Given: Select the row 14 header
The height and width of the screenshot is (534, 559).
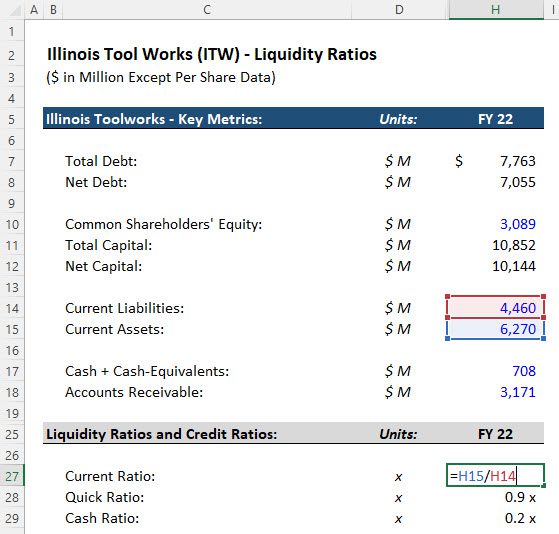Looking at the screenshot, I should coord(12,308).
